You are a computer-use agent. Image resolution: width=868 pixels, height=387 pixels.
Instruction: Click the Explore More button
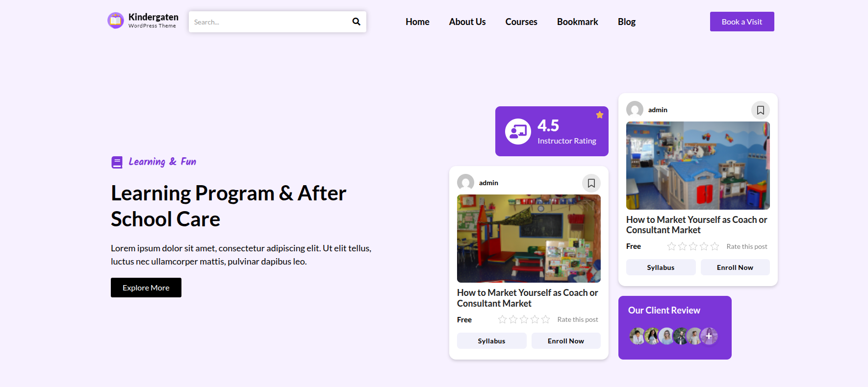pos(146,288)
